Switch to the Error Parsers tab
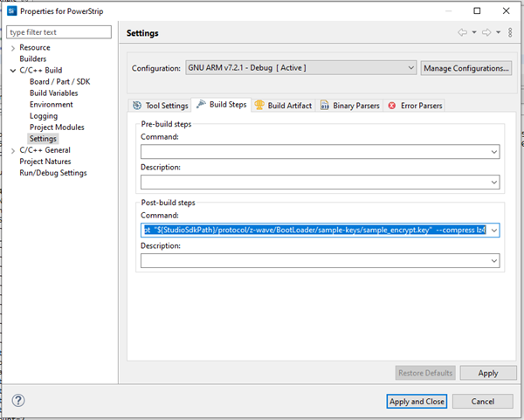The width and height of the screenshot is (524, 420). (415, 106)
